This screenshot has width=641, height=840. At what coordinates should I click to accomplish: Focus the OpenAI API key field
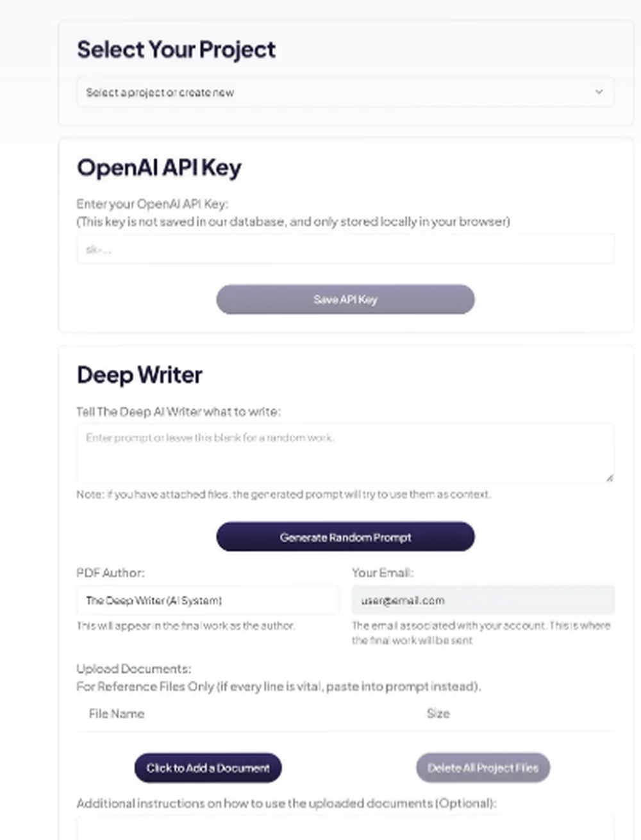pos(345,249)
